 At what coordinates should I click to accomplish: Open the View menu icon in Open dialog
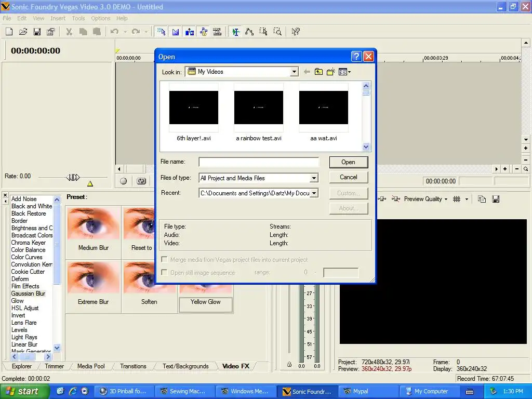click(x=345, y=72)
